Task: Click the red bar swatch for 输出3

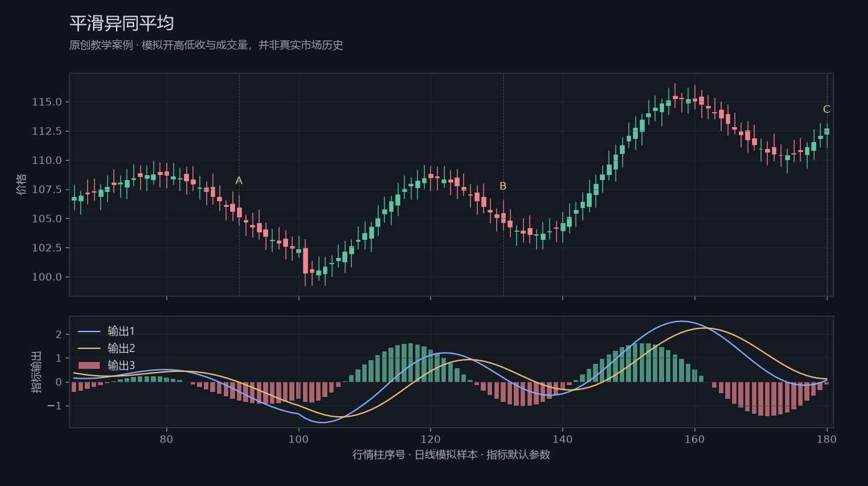Action: click(90, 366)
